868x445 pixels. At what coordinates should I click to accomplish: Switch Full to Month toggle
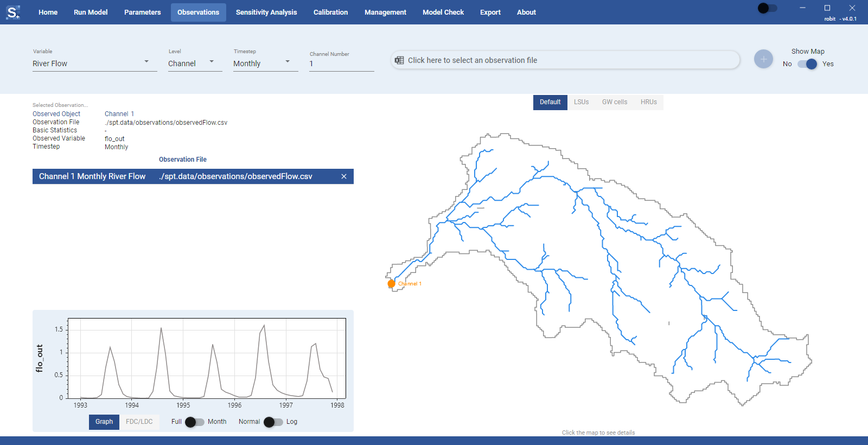click(195, 422)
